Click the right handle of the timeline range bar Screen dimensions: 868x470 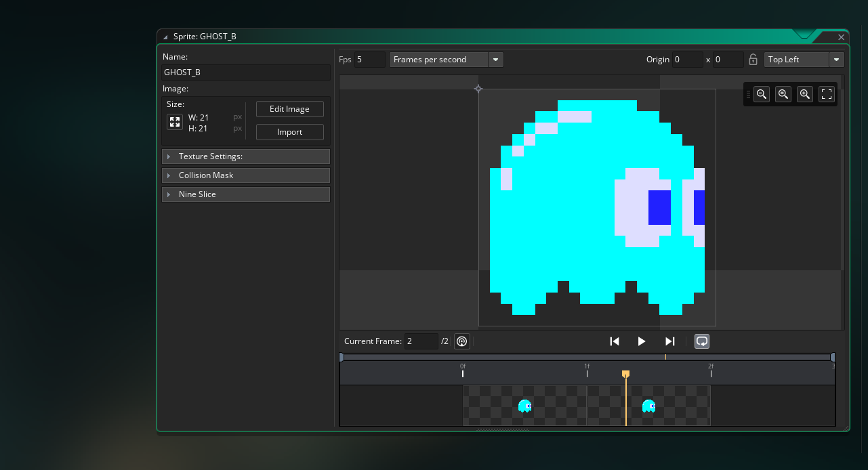(x=833, y=357)
